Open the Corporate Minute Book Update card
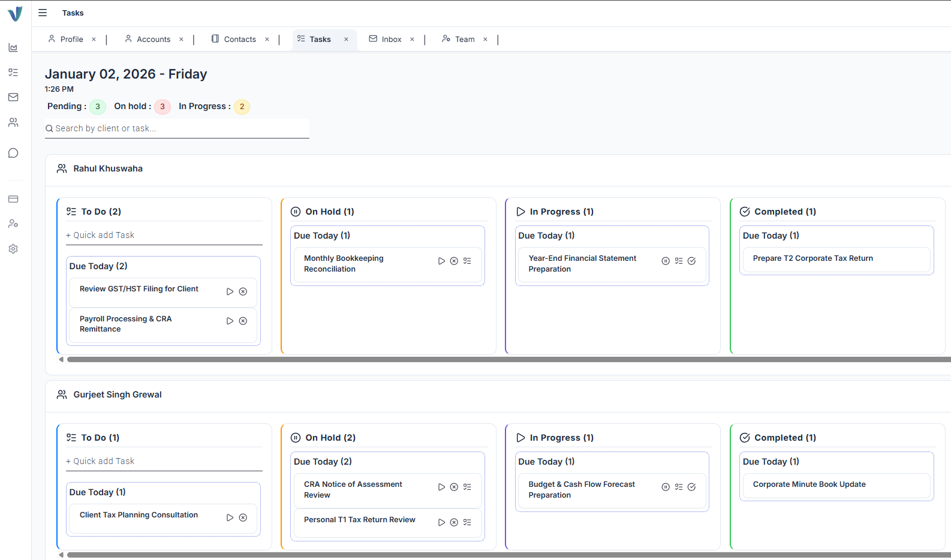This screenshot has height=560, width=951. tap(836, 485)
